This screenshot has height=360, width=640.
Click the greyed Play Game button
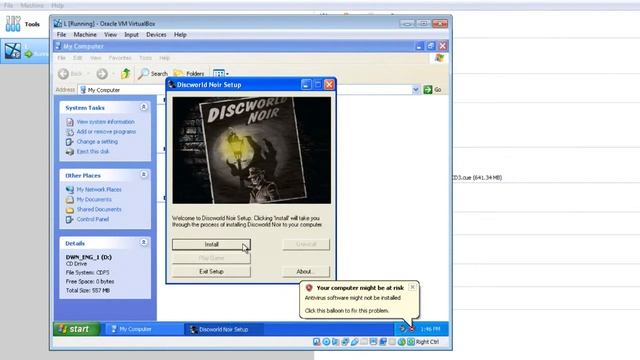pos(211,258)
